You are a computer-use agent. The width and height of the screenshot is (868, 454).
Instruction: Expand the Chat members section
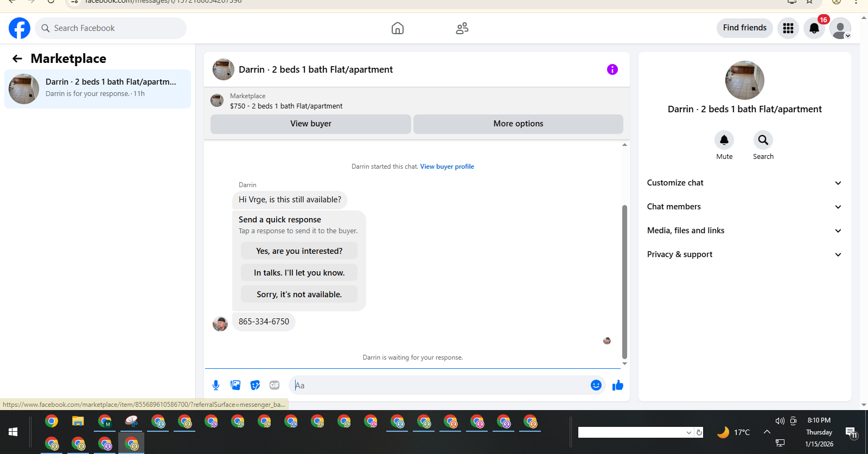click(x=744, y=207)
